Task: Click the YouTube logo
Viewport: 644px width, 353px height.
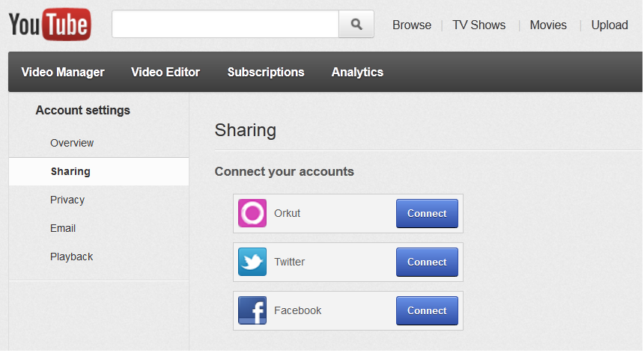Action: coord(49,25)
